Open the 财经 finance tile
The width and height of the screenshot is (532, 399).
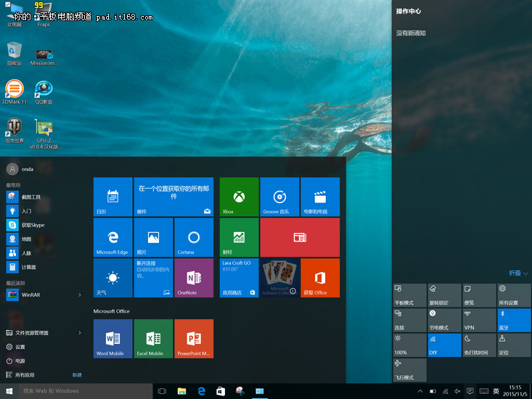(240, 237)
